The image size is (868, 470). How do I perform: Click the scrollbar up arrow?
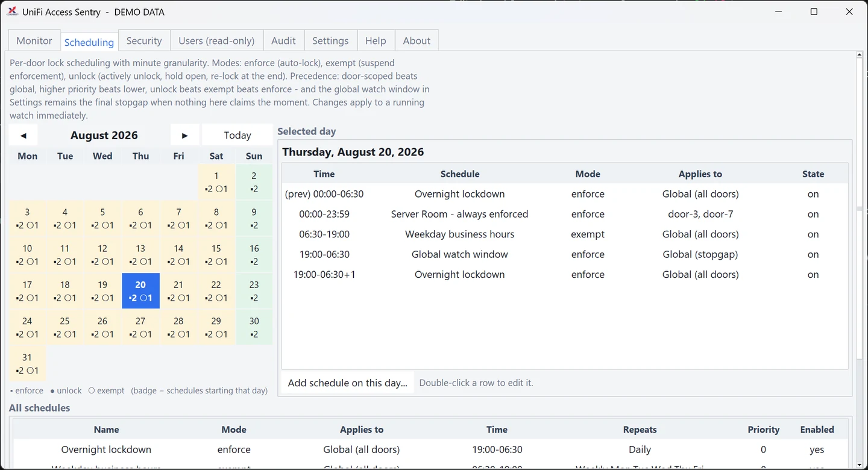pyautogui.click(x=860, y=55)
